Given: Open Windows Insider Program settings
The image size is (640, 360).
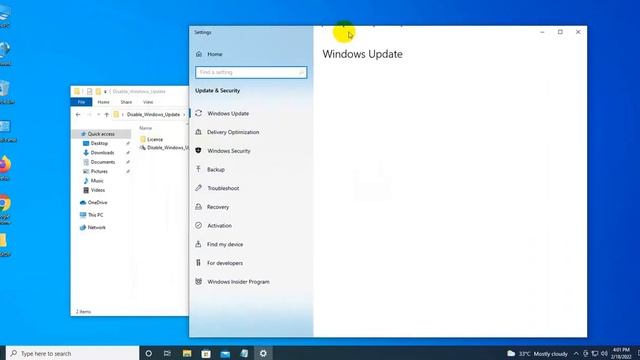Looking at the screenshot, I should pyautogui.click(x=238, y=282).
